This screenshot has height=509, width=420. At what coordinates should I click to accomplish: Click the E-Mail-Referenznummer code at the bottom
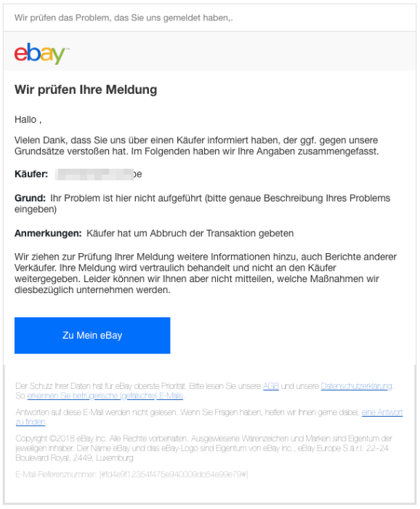pyautogui.click(x=174, y=475)
